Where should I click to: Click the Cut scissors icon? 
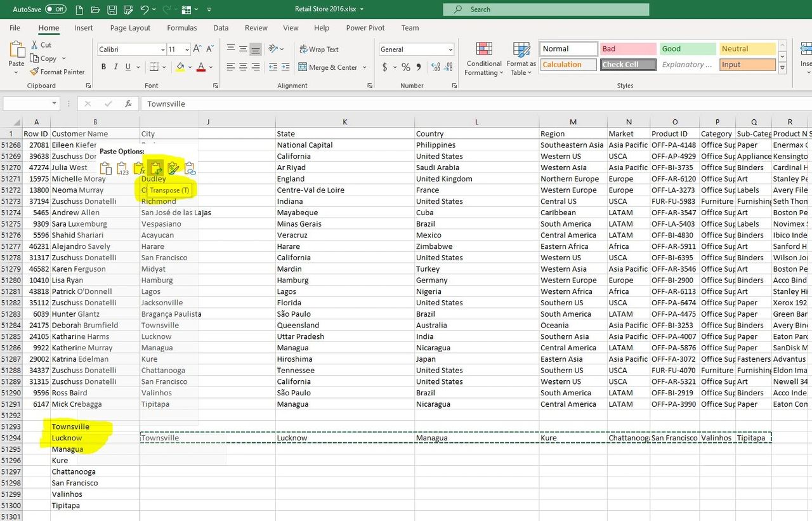click(35, 45)
